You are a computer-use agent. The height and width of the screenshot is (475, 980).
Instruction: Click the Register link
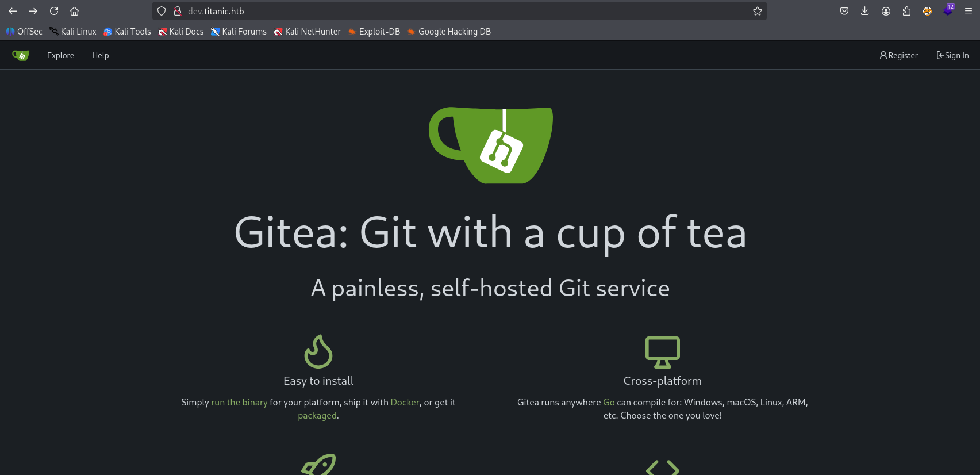(x=899, y=55)
